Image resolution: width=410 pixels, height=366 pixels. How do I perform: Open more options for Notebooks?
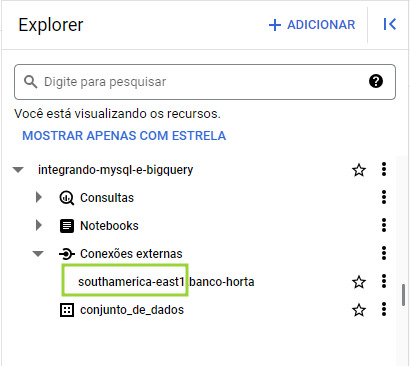(384, 225)
